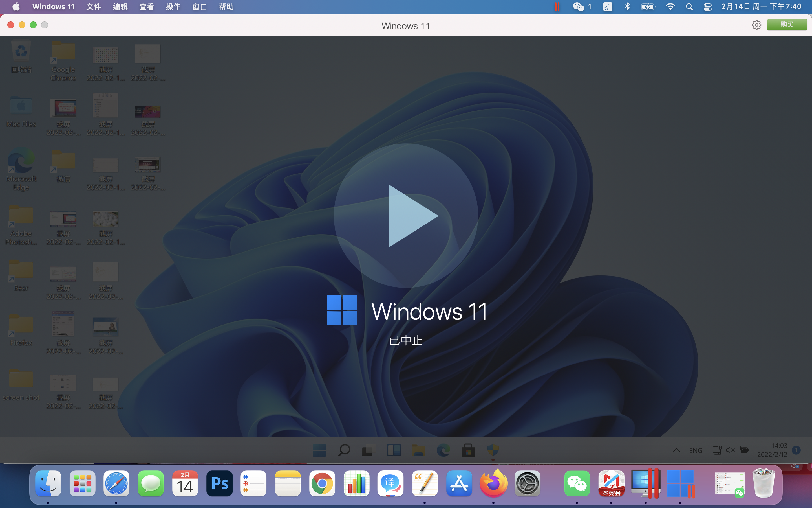Click ENG language indicator in taskbar
Screen dimensions: 812x508
[696, 450]
